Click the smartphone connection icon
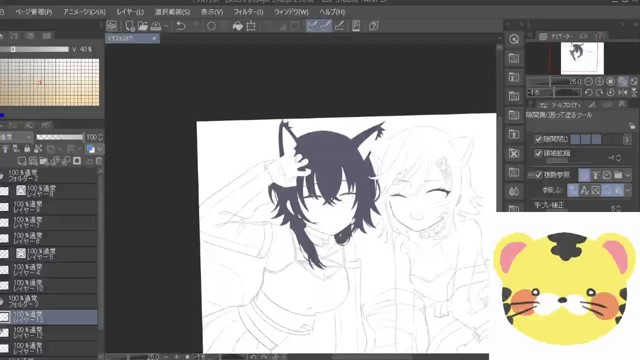 (356, 26)
